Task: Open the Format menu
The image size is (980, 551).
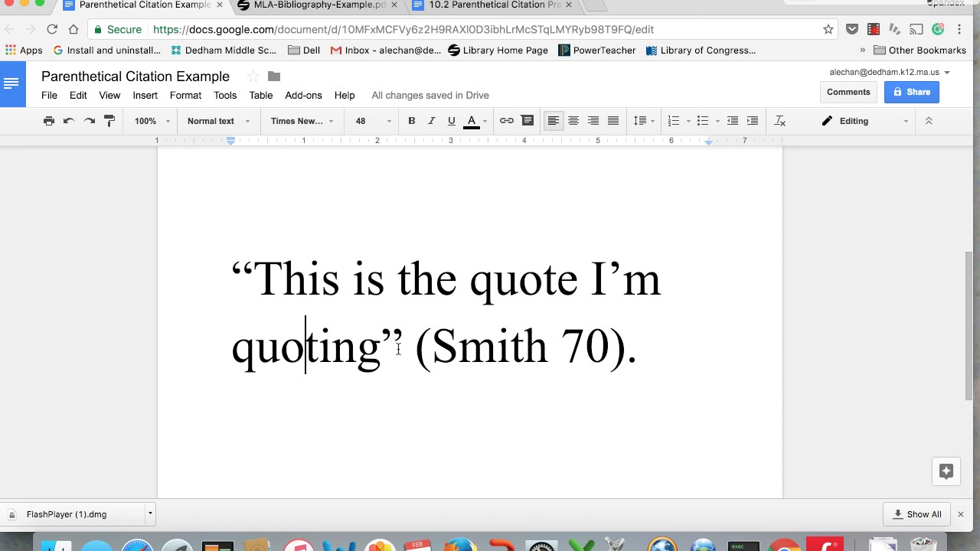Action: 185,95
